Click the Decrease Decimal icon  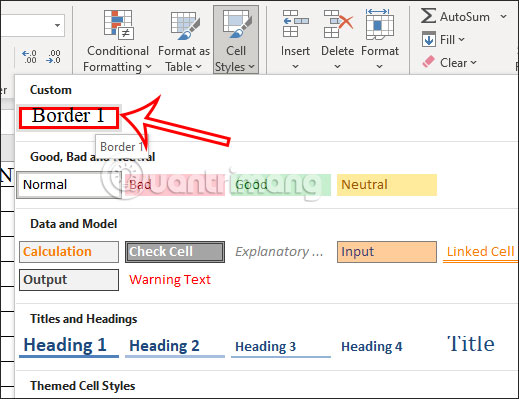pos(53,57)
